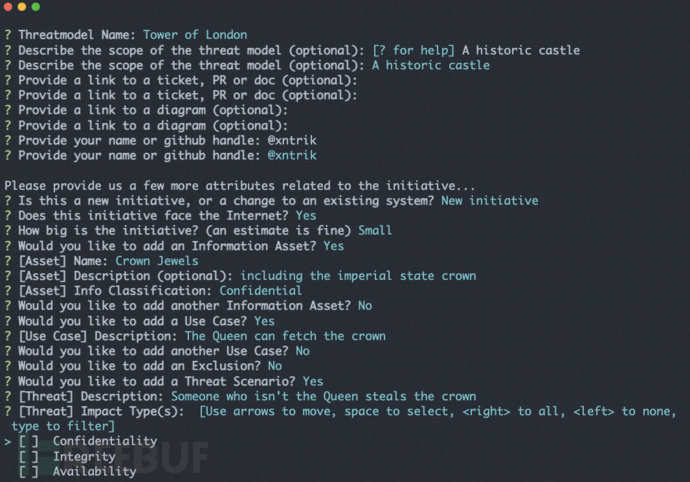Click the arrow cursor beside Confidentiality
The height and width of the screenshot is (482, 690).
(8, 441)
